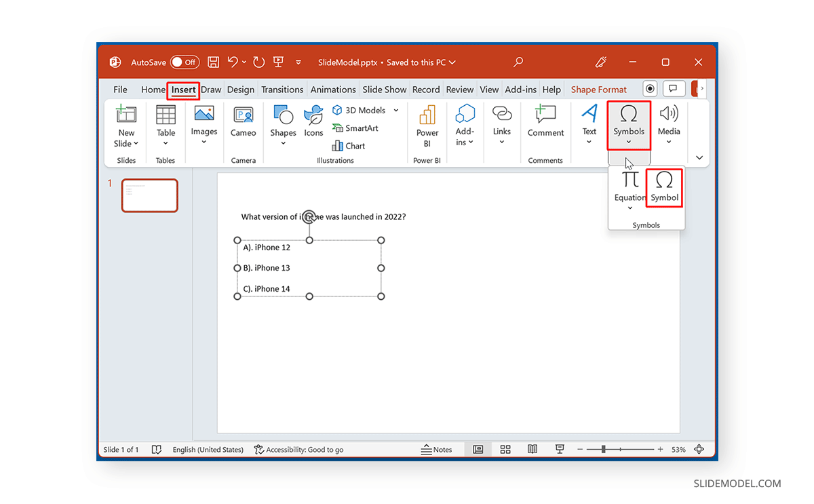
Task: Open the Shape Format tab
Action: point(598,89)
